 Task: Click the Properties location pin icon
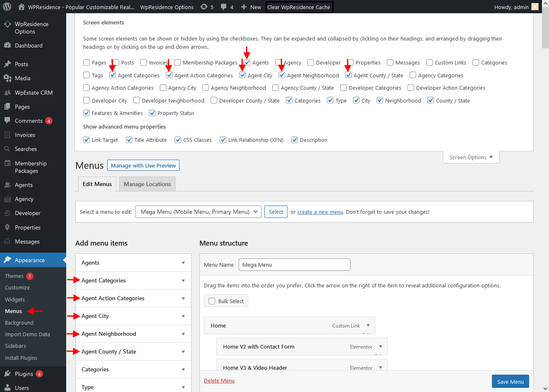(x=7, y=227)
